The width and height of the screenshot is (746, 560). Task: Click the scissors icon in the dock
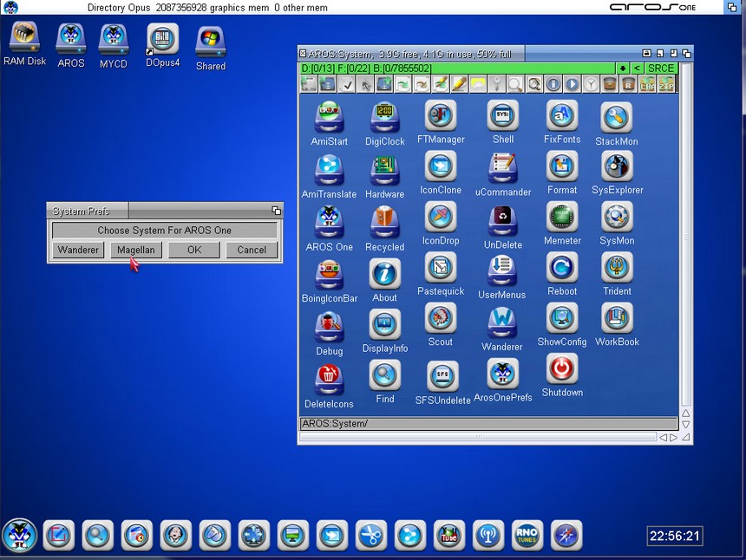coord(371,535)
